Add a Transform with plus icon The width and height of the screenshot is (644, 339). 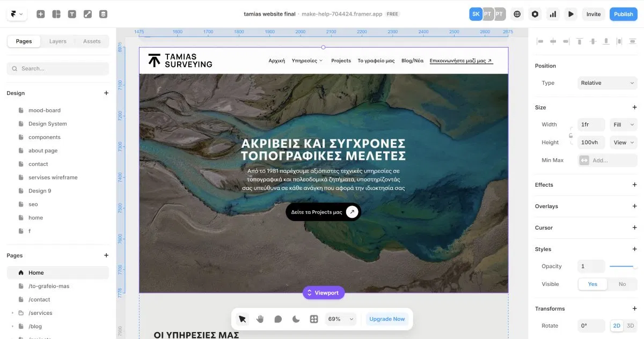click(x=634, y=308)
